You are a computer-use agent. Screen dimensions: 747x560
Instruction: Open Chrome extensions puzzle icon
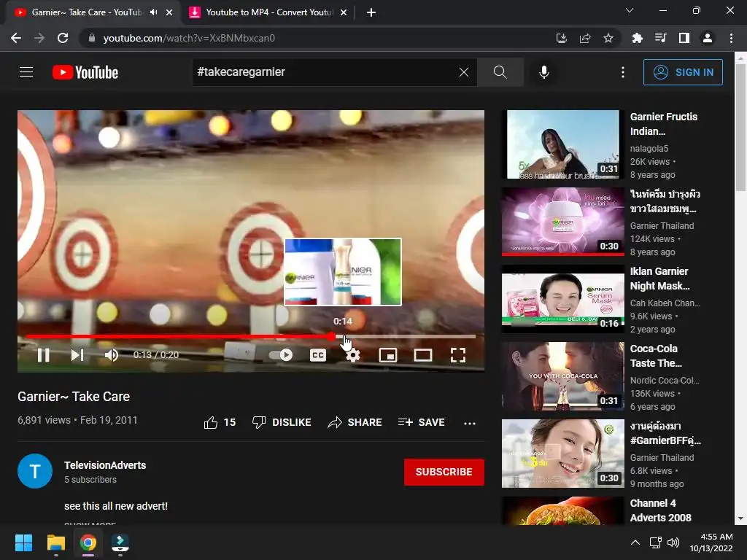click(x=637, y=38)
